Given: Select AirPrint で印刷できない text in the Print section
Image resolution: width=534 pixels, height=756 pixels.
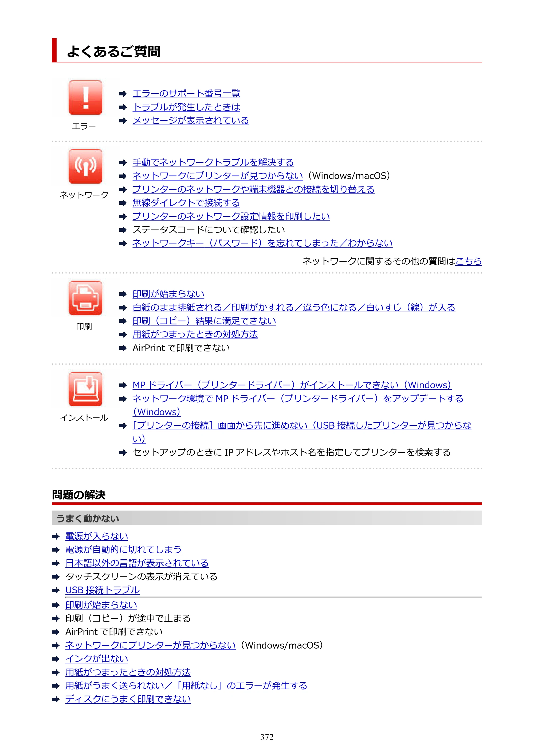Looking at the screenshot, I should (181, 348).
